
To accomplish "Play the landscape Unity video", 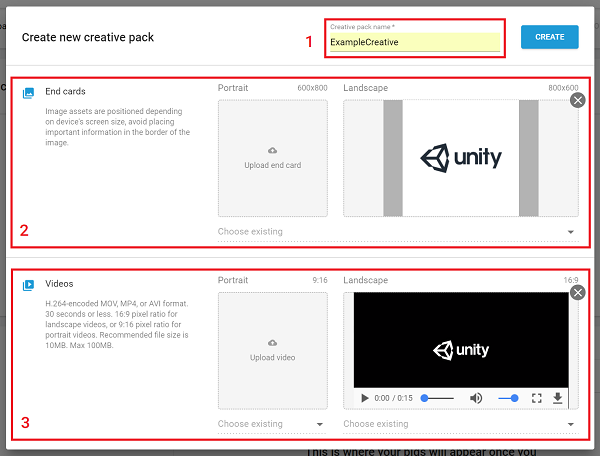I will [x=362, y=398].
